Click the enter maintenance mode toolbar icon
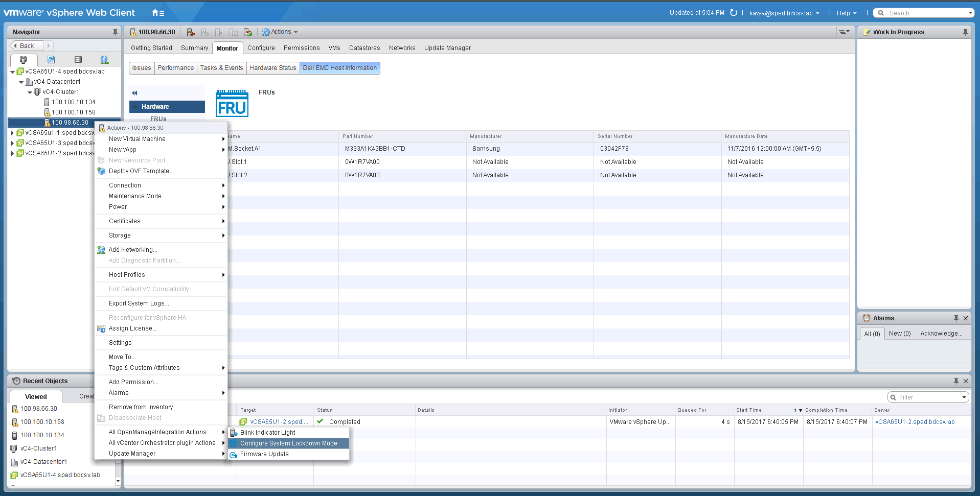Viewport: 980px width, 496px height. (x=191, y=32)
